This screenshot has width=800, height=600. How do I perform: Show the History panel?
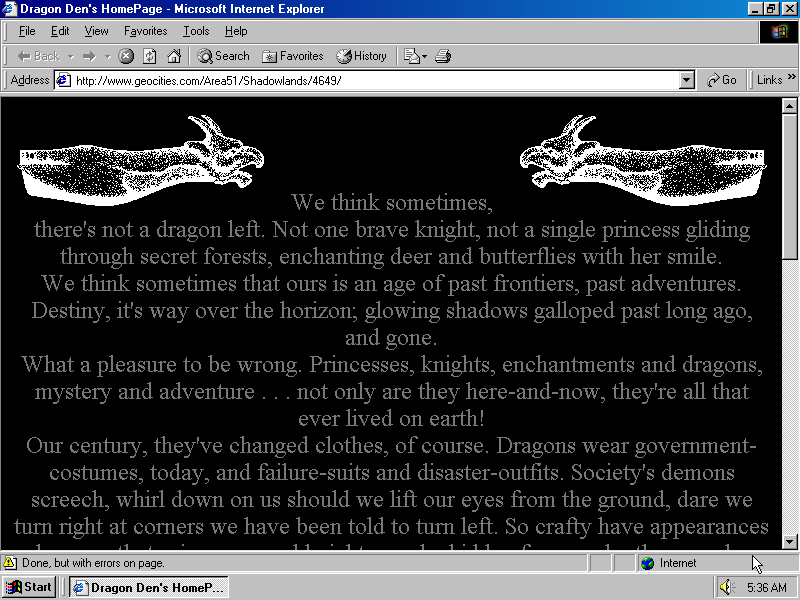pyautogui.click(x=361, y=56)
